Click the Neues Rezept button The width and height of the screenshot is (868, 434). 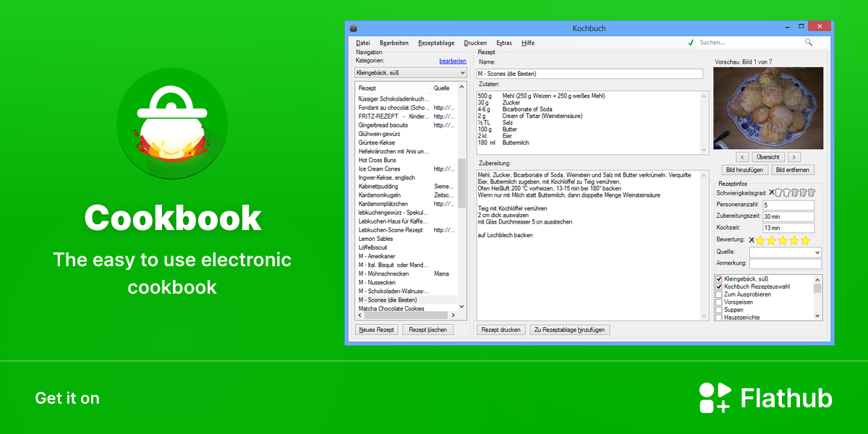point(377,330)
